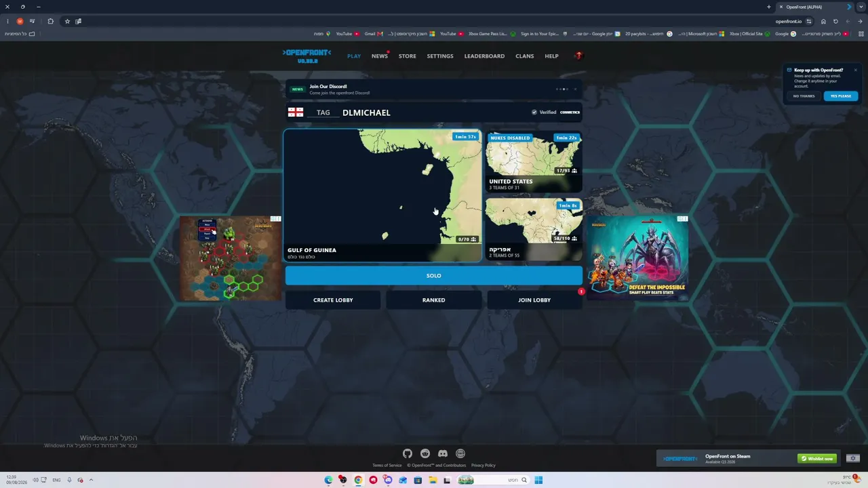Open the site info icon in address bar

pos(809,21)
